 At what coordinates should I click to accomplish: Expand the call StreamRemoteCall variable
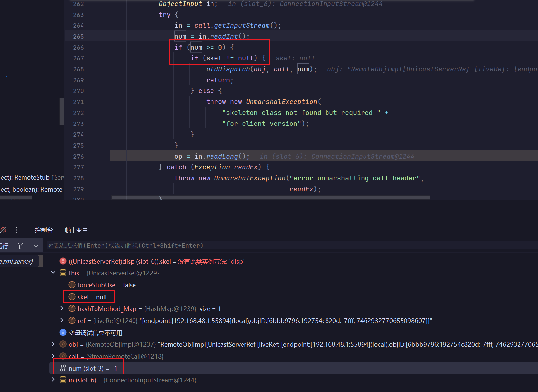53,356
